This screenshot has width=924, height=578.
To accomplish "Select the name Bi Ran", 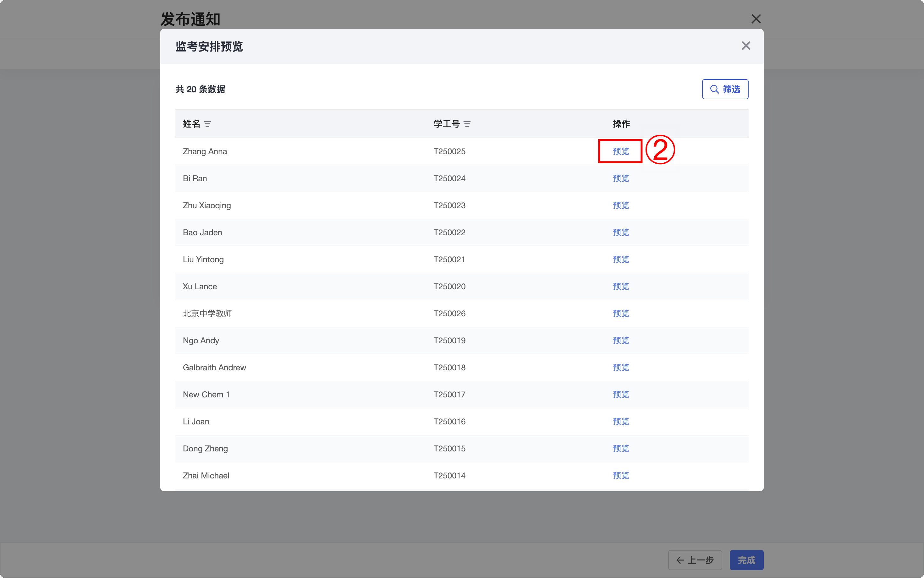I will [x=195, y=178].
